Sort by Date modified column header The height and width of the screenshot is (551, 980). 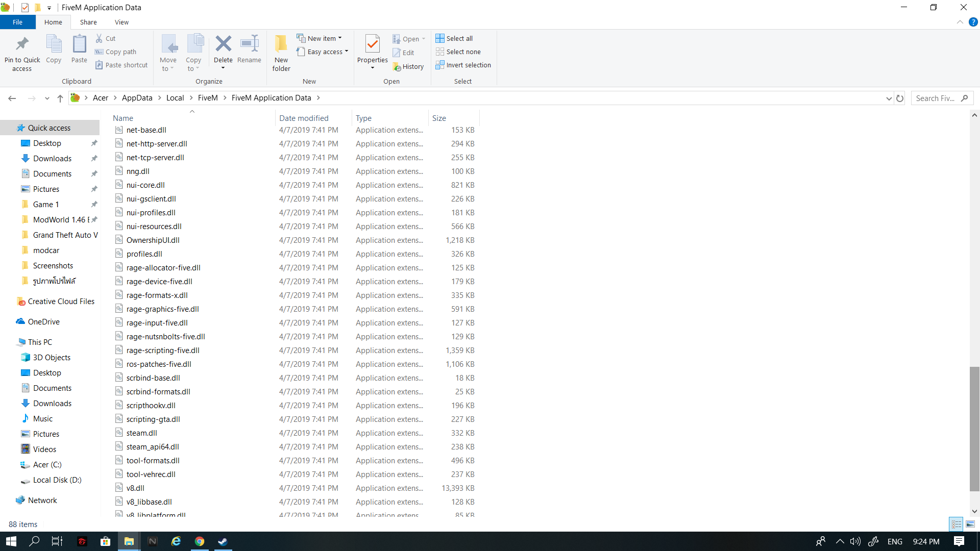point(313,118)
